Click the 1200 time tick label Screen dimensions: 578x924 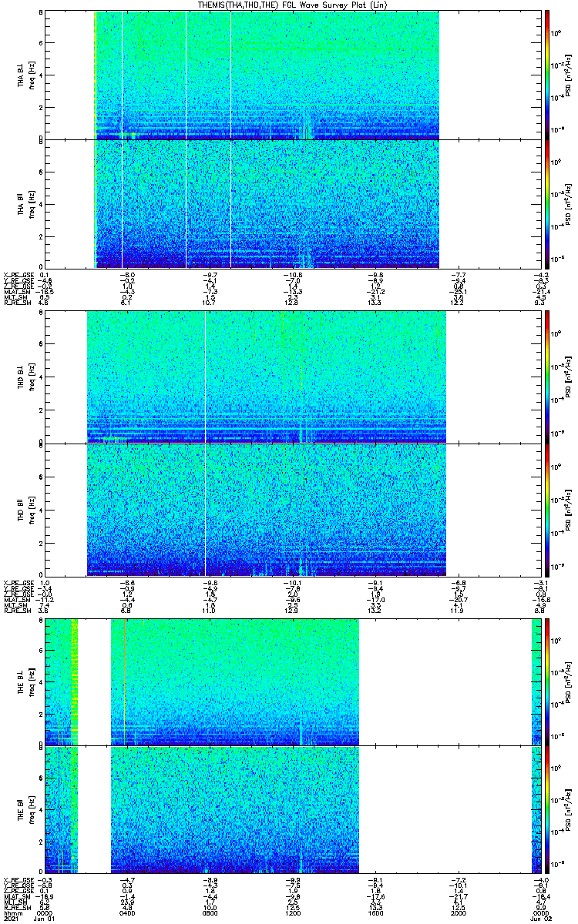(x=292, y=913)
